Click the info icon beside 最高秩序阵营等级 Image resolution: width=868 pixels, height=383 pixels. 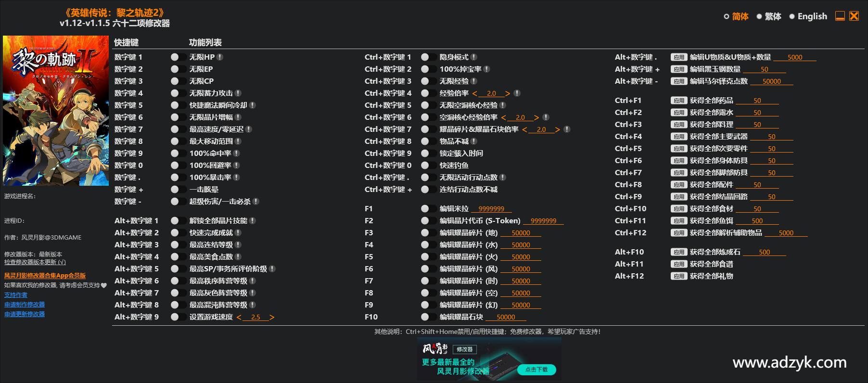(253, 281)
